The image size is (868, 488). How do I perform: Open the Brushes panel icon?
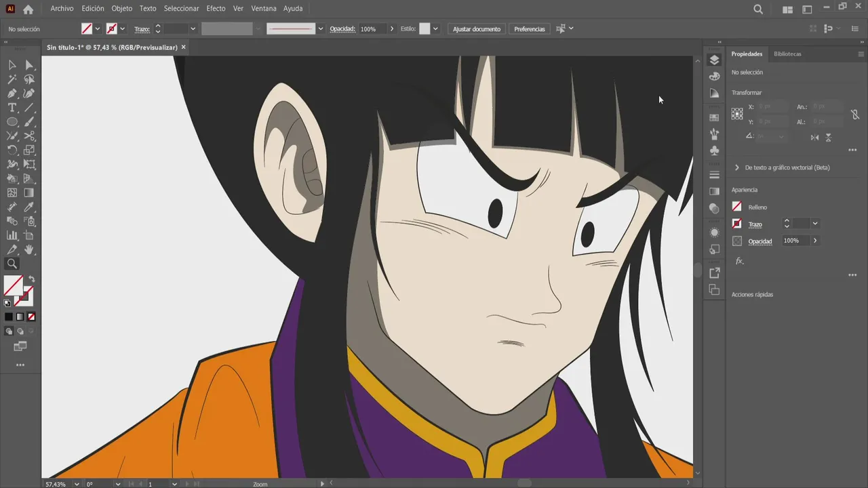714,134
